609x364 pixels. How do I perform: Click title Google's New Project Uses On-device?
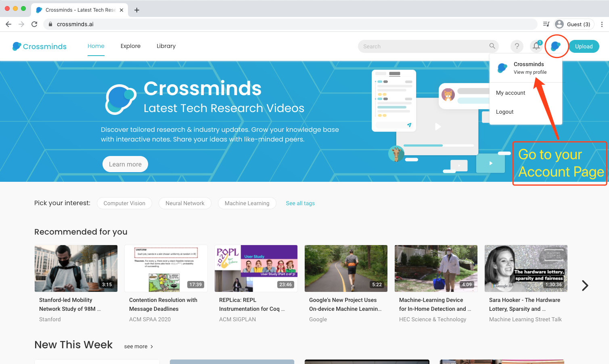coord(345,304)
